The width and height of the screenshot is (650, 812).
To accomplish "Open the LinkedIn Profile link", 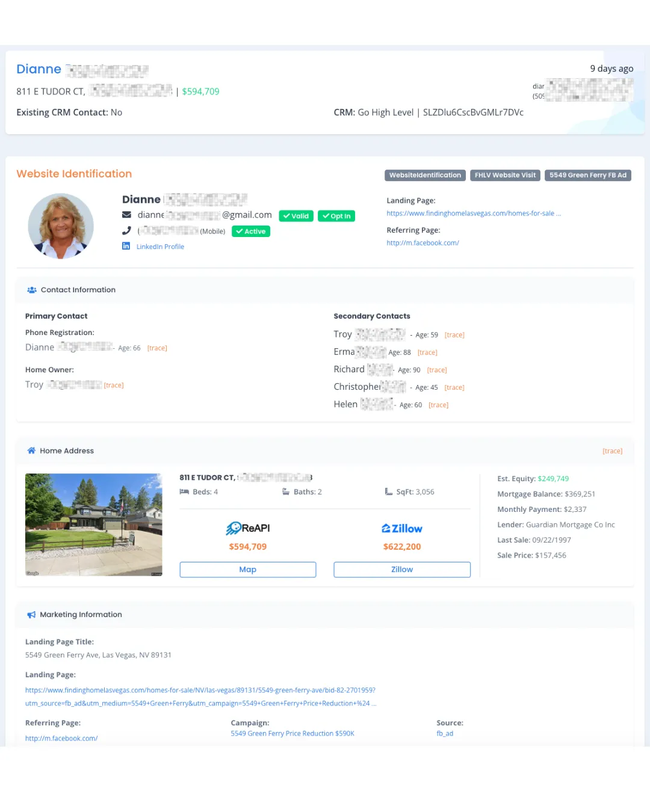I will point(160,247).
